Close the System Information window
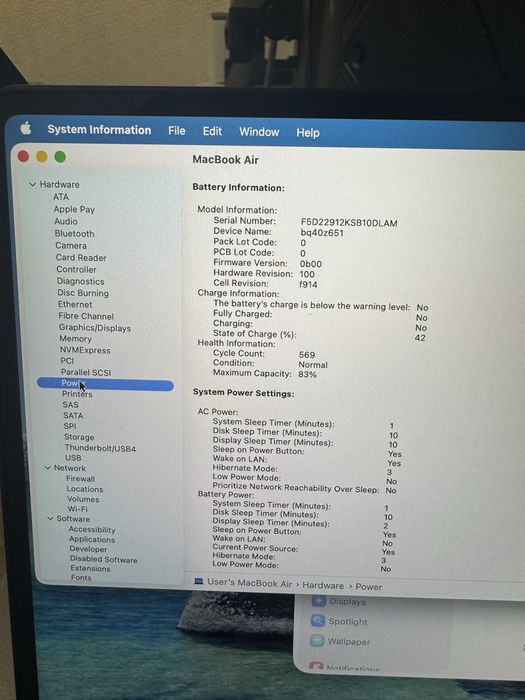Screen dimensions: 525x700 (23, 156)
